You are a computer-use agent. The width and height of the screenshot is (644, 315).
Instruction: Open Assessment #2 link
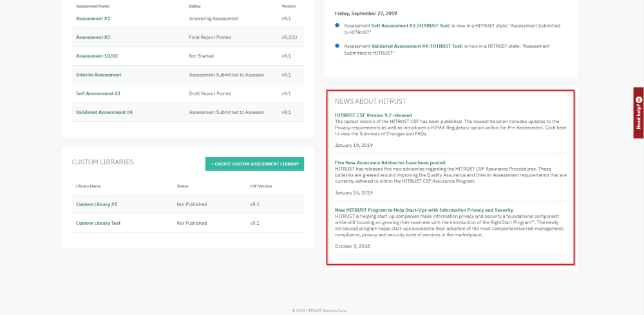coord(93,37)
